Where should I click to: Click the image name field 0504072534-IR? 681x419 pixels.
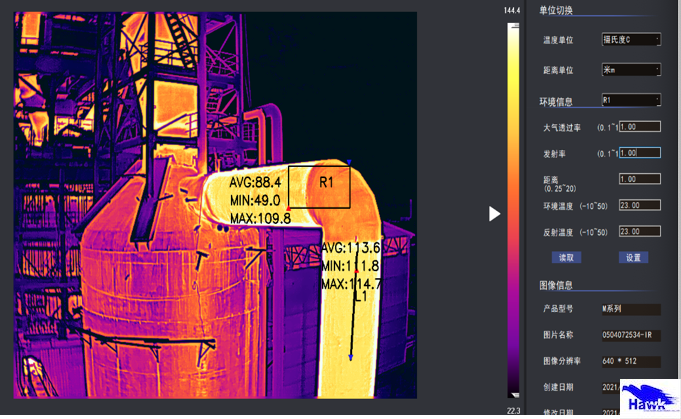click(x=630, y=335)
